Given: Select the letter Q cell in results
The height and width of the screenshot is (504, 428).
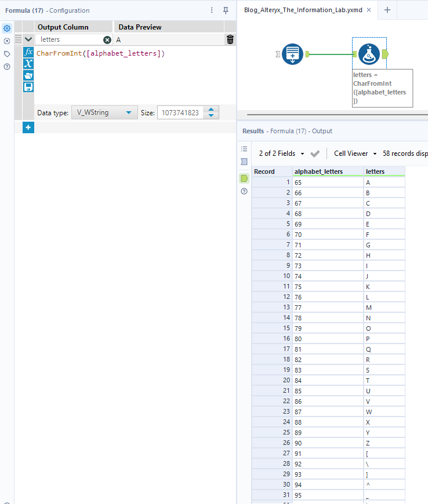Looking at the screenshot, I should click(385, 349).
